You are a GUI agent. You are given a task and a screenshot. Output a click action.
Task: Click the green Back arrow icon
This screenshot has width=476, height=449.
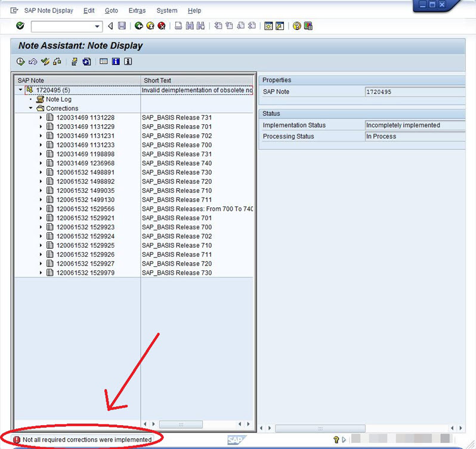coord(139,26)
